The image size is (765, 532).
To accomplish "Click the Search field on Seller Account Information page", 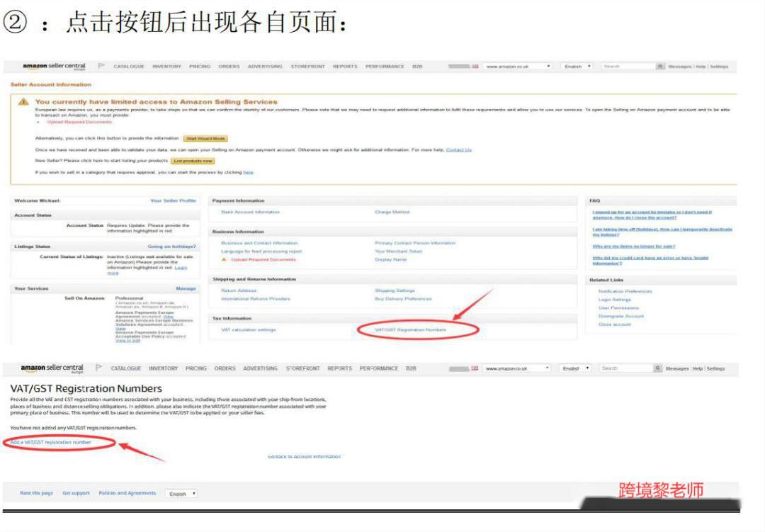I will pyautogui.click(x=628, y=67).
